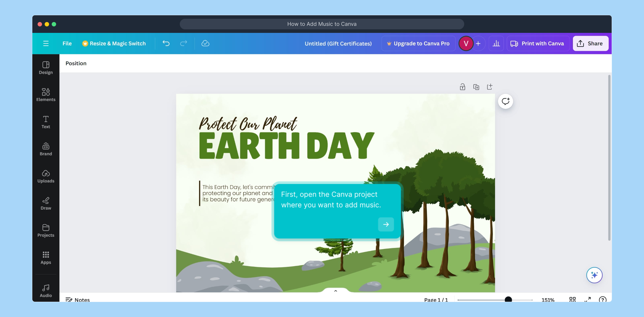Open Canva magic assistant sparkle button

pos(594,275)
